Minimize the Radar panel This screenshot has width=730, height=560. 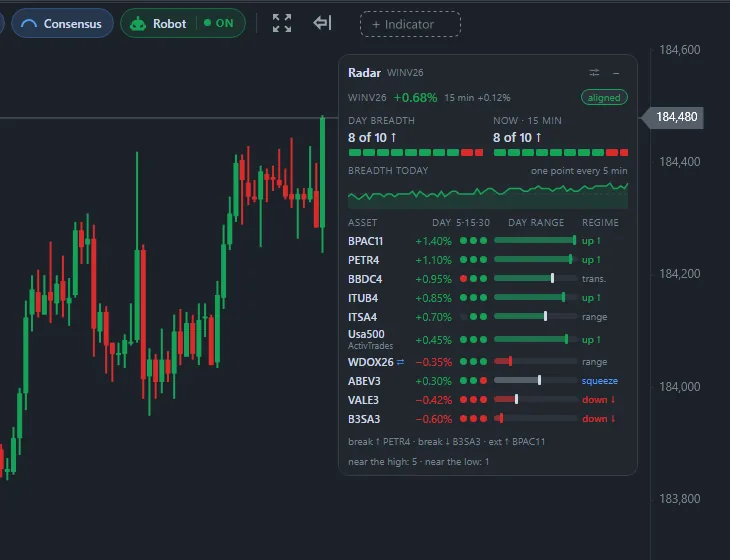point(616,73)
